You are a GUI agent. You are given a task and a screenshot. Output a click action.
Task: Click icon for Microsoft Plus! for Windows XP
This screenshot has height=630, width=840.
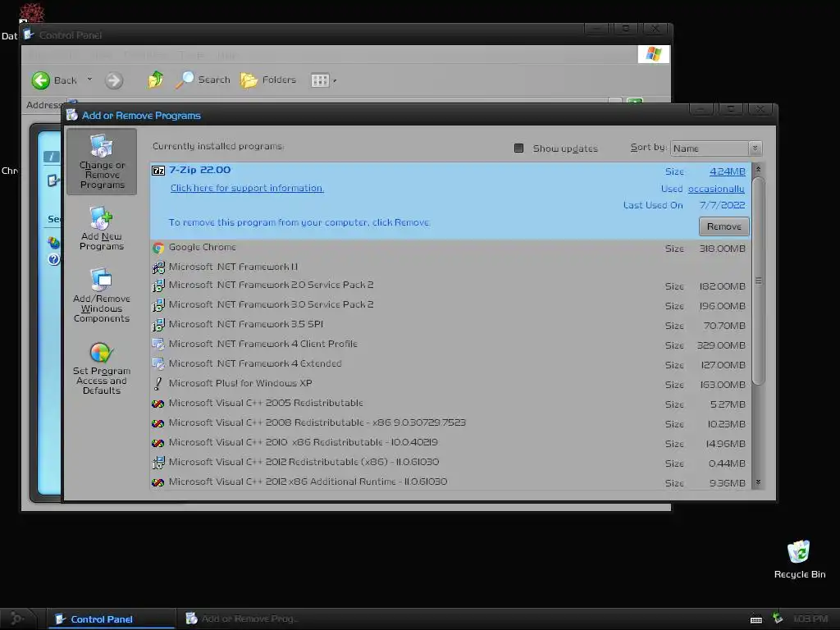pyautogui.click(x=158, y=384)
